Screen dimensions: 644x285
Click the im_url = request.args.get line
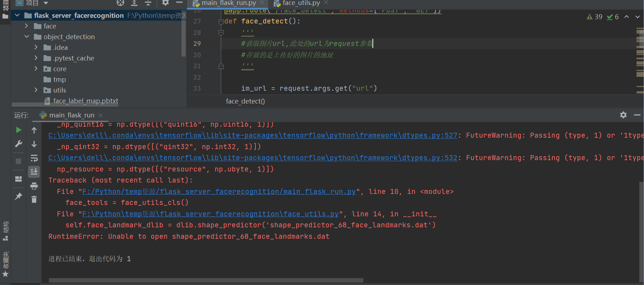click(x=309, y=88)
